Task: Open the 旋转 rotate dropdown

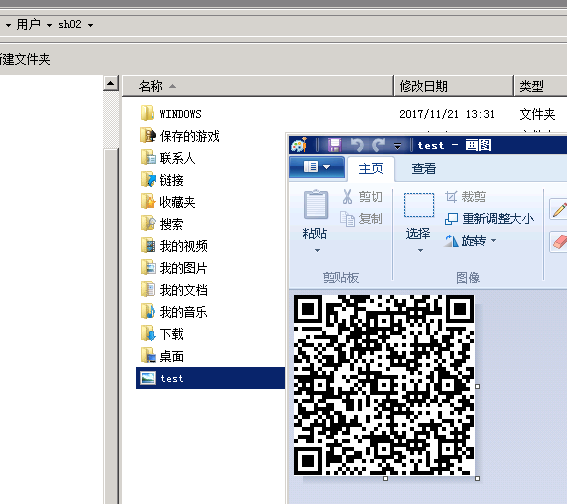Action: (x=470, y=240)
